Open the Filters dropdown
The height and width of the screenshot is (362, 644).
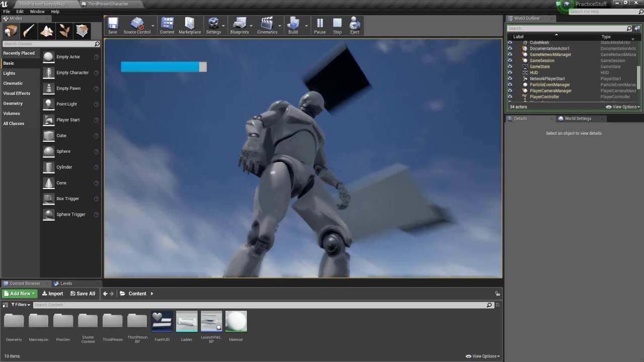[x=21, y=305]
